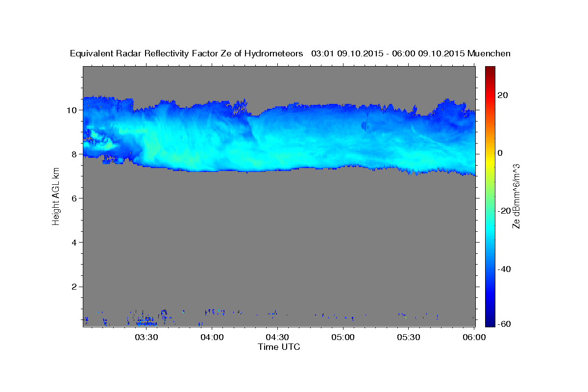Click the height tick label 10
The image size is (588, 392).
[72, 110]
